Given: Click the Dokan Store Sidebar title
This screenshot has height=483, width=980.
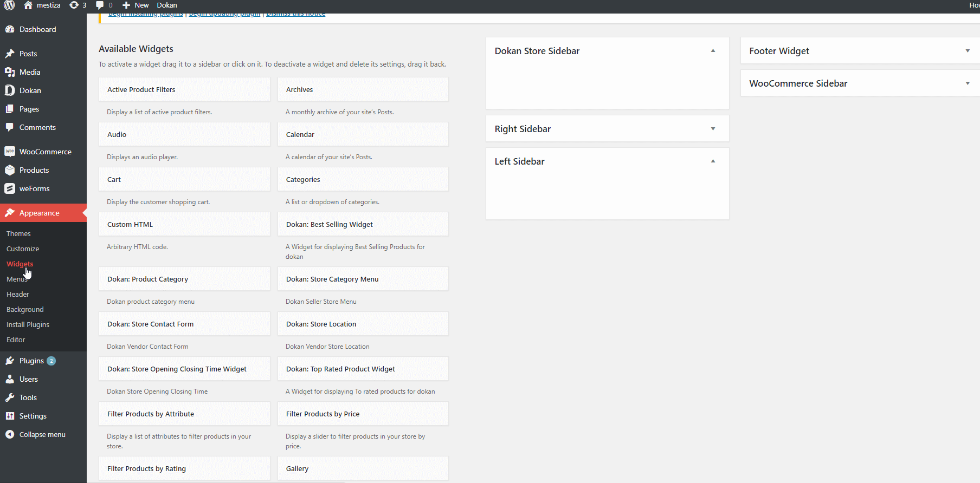Looking at the screenshot, I should click(537, 51).
